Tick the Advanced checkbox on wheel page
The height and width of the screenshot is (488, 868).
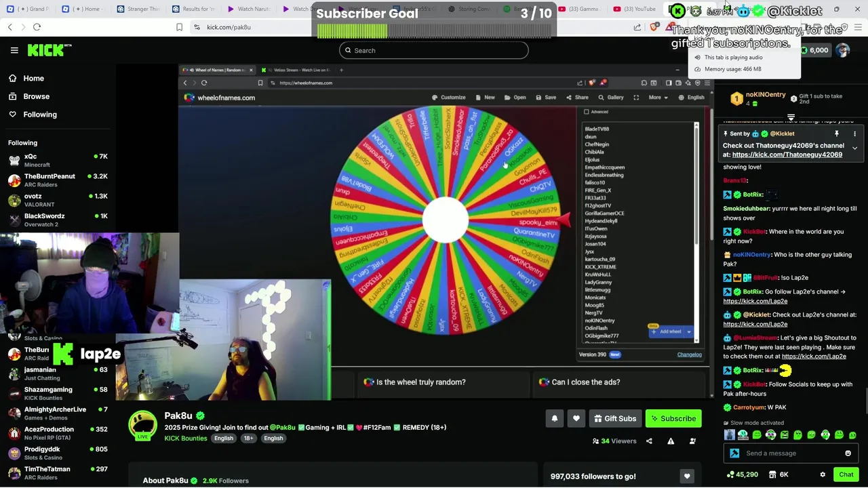click(587, 112)
